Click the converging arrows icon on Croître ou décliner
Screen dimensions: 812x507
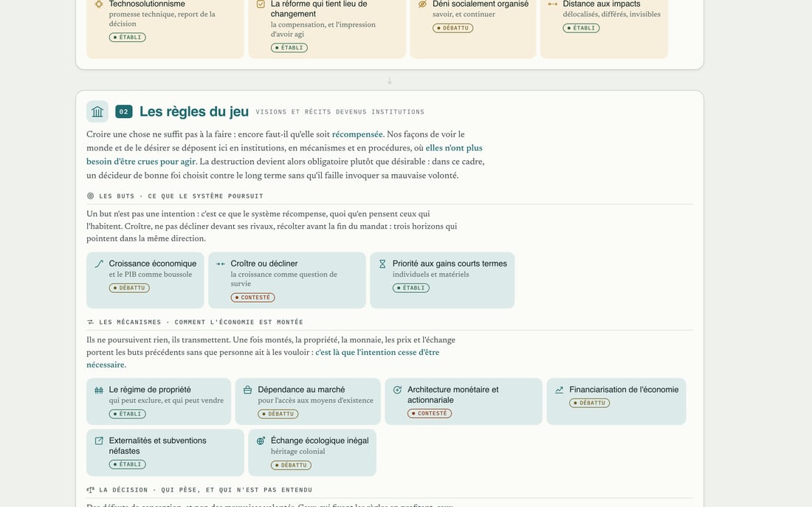[221, 263]
